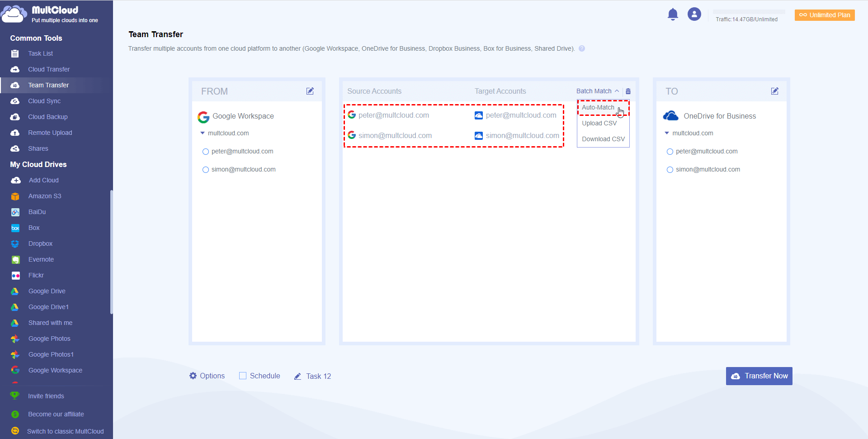Viewport: 868px width, 439px height.
Task: Click the Dropbox drive icon
Action: pos(15,244)
